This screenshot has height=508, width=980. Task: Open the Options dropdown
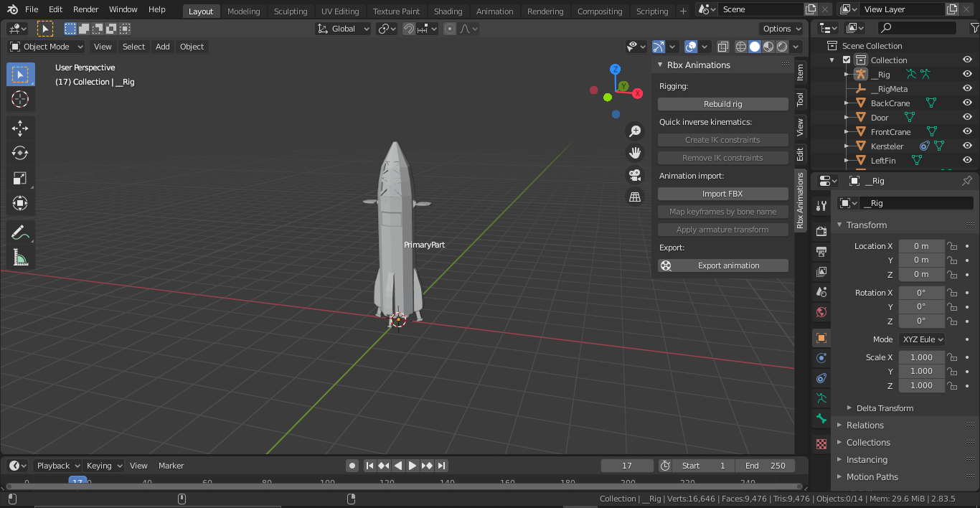point(782,29)
